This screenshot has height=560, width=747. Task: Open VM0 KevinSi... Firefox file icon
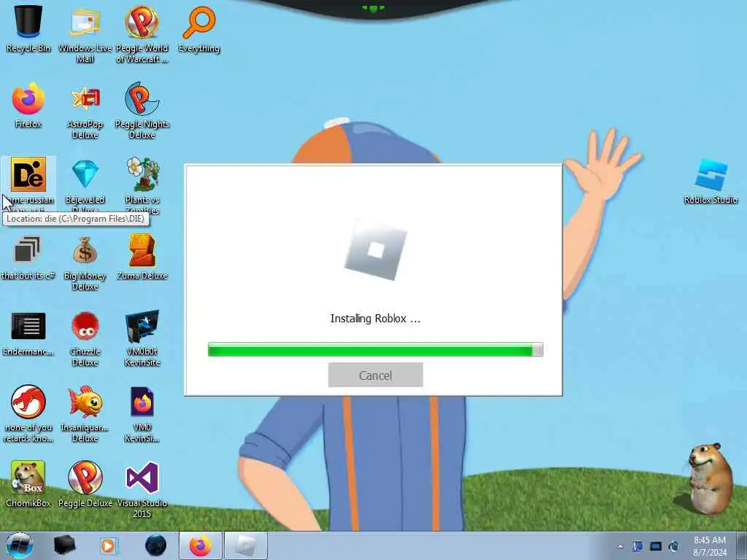(x=142, y=414)
